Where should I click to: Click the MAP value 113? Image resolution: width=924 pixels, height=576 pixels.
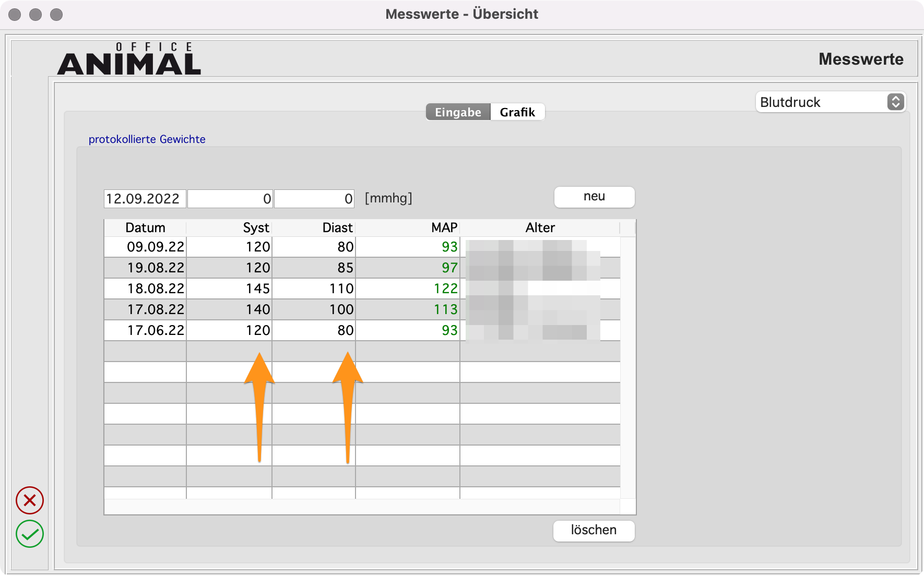(x=445, y=309)
